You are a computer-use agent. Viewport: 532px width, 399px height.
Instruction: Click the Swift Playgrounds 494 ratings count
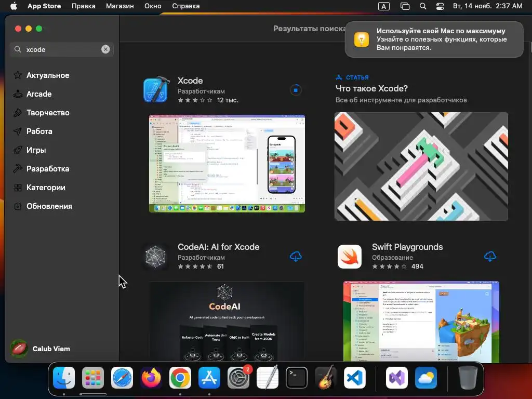[x=417, y=267]
